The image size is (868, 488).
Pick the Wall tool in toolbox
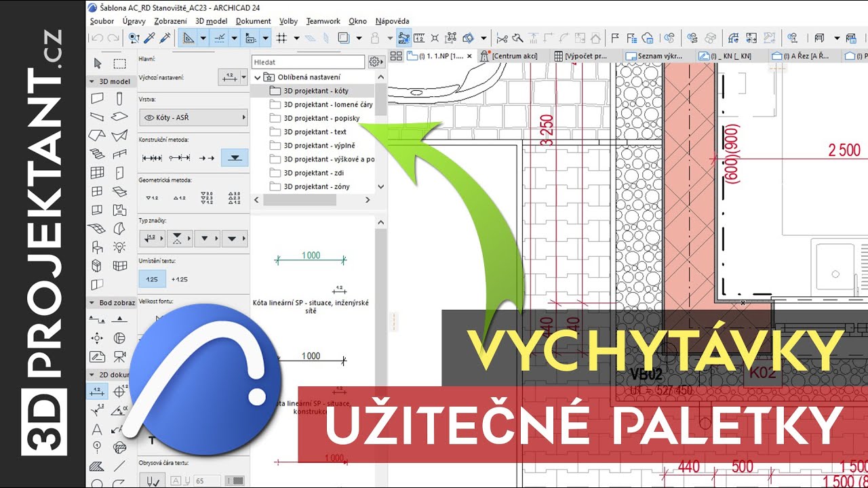97,99
